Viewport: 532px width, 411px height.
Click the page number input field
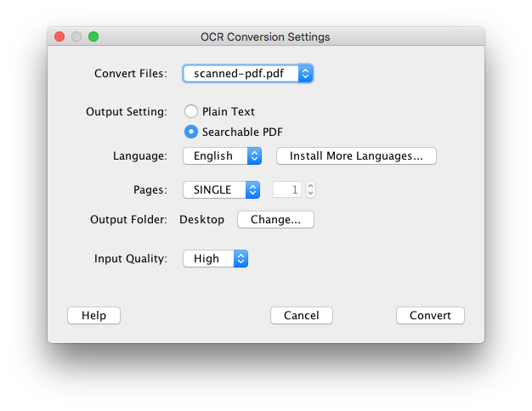point(286,190)
